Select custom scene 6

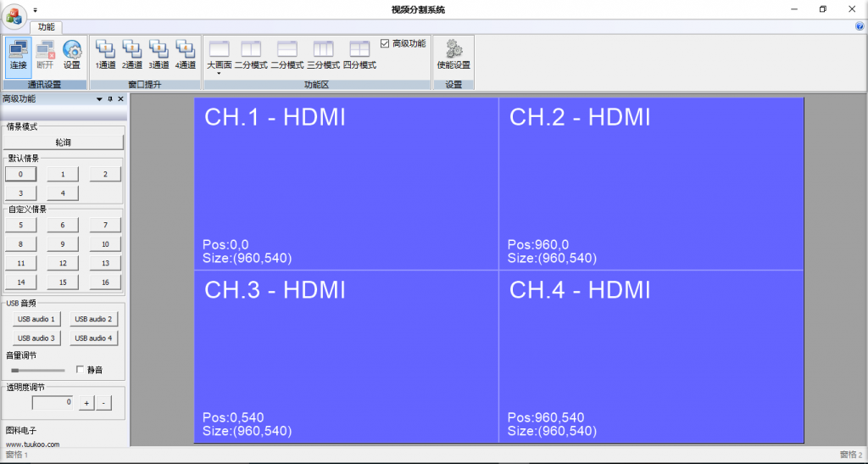tap(63, 225)
